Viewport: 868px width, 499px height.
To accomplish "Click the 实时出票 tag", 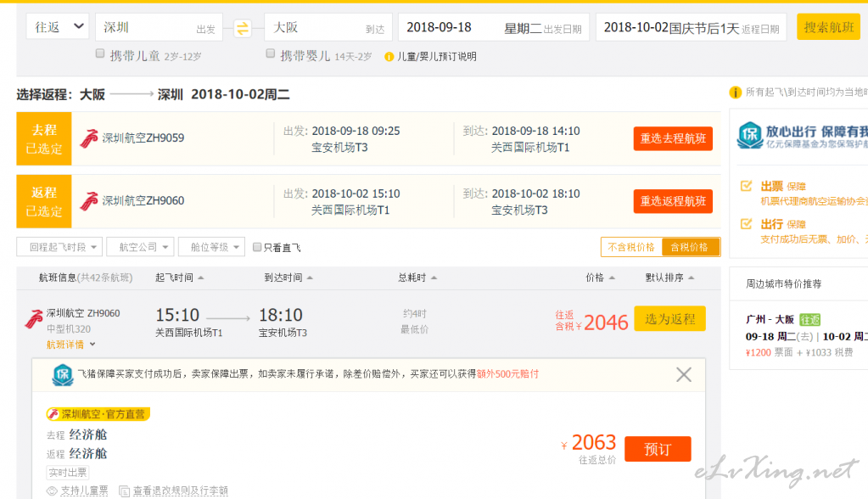I will 68,473.
